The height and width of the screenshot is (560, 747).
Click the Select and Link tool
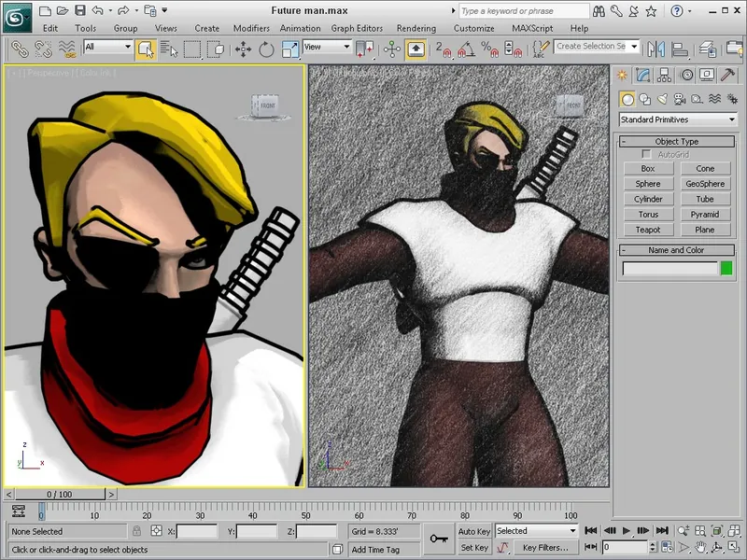(x=20, y=49)
